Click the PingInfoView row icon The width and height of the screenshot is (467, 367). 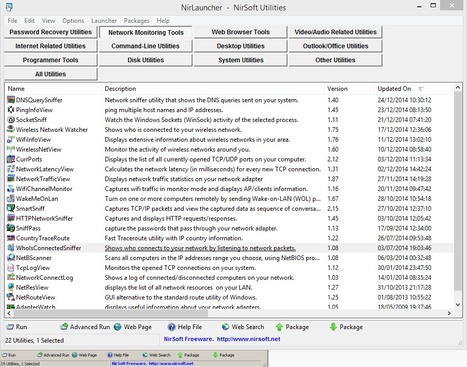(11, 110)
